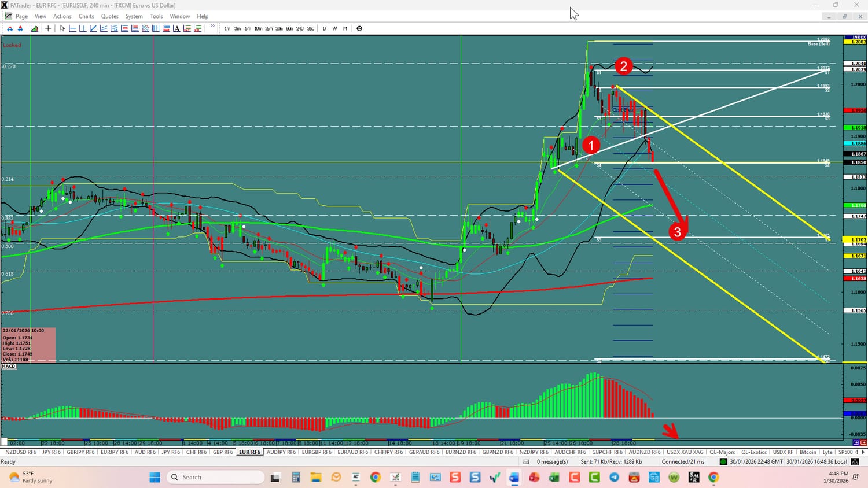This screenshot has height=488, width=868.
Task: Open the Page menu
Action: tap(22, 16)
